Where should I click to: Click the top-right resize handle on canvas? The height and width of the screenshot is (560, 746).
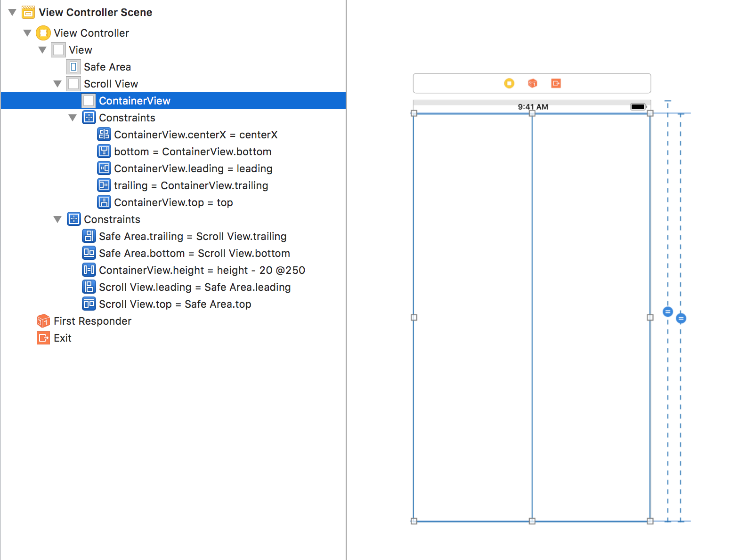pos(650,113)
